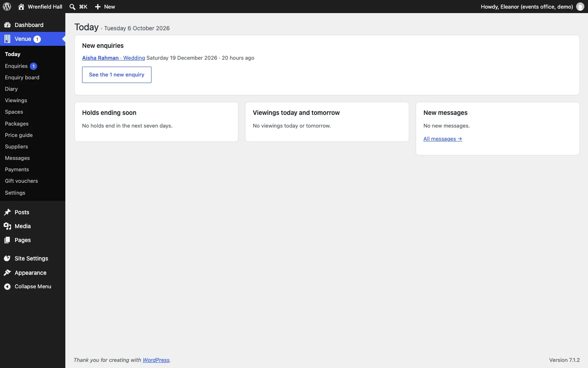Open Spaces from the sidebar
Screen dimensions: 588x368
(14, 112)
